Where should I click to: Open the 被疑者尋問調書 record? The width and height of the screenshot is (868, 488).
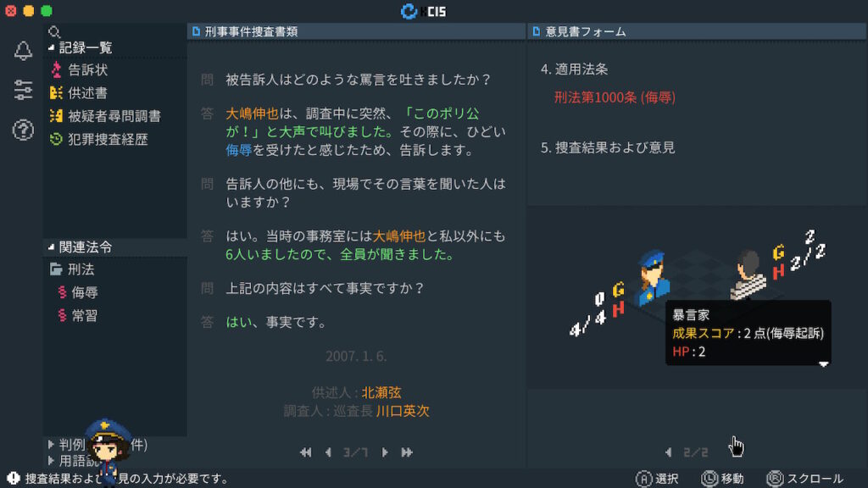pos(105,116)
